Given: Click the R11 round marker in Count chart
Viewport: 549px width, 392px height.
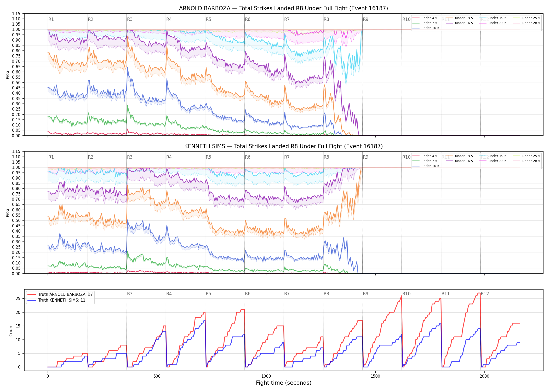Looking at the screenshot, I should coord(445,294).
